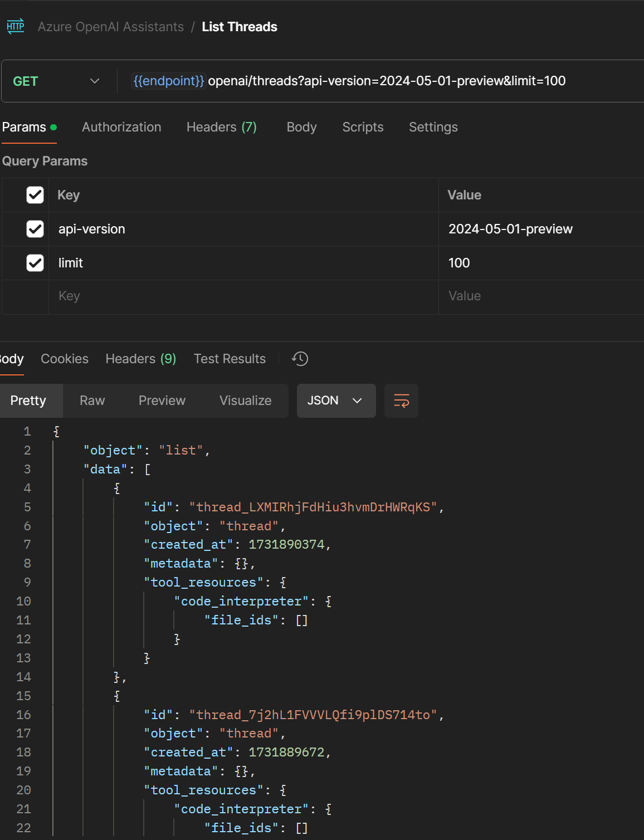Switch to the request Body tab
Viewport: 644px width, 840px height.
click(301, 127)
